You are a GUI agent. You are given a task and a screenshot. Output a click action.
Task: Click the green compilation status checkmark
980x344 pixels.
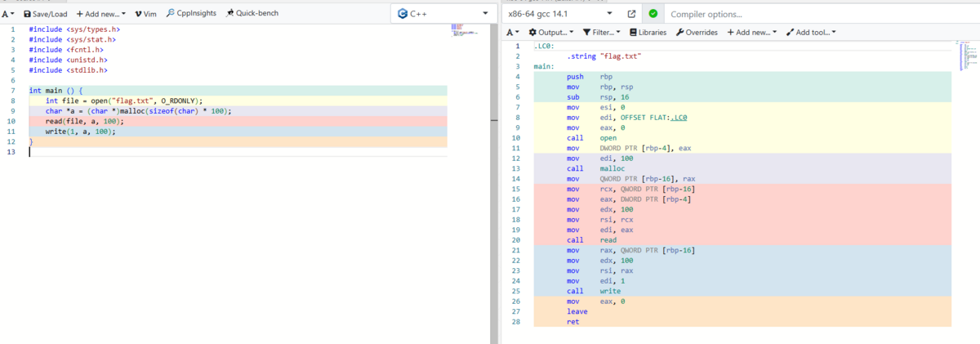(x=653, y=14)
